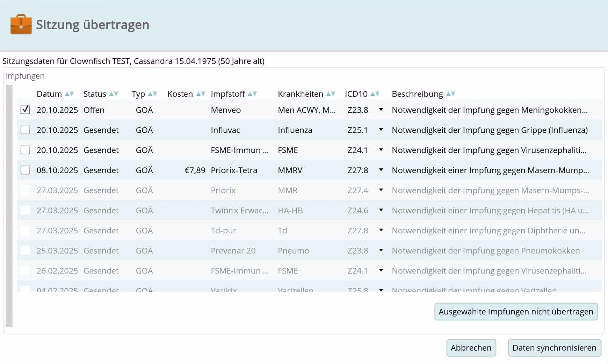Select the Priorix-Tetra row checkbox
Image resolution: width=608 pixels, height=364 pixels.
tap(25, 170)
